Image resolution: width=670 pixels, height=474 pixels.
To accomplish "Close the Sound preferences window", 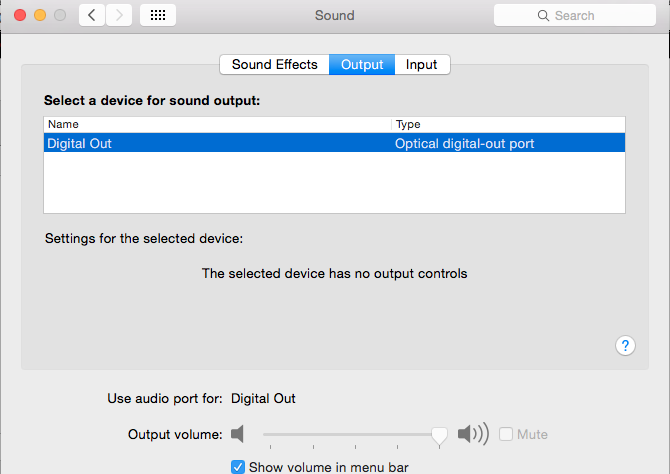I will (20, 15).
